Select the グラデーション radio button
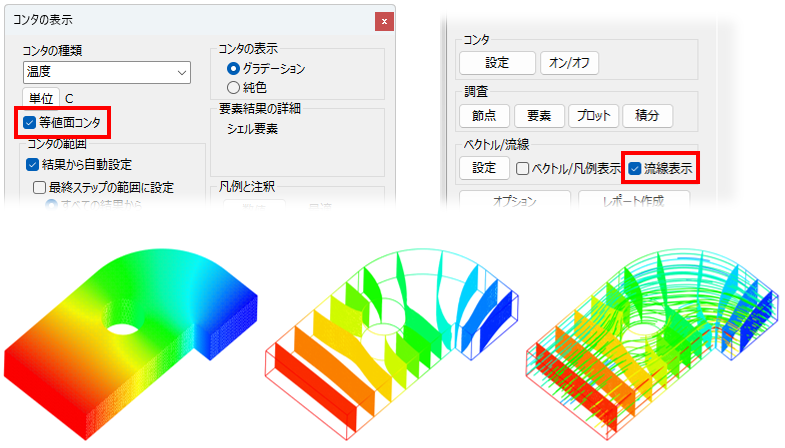 point(233,68)
